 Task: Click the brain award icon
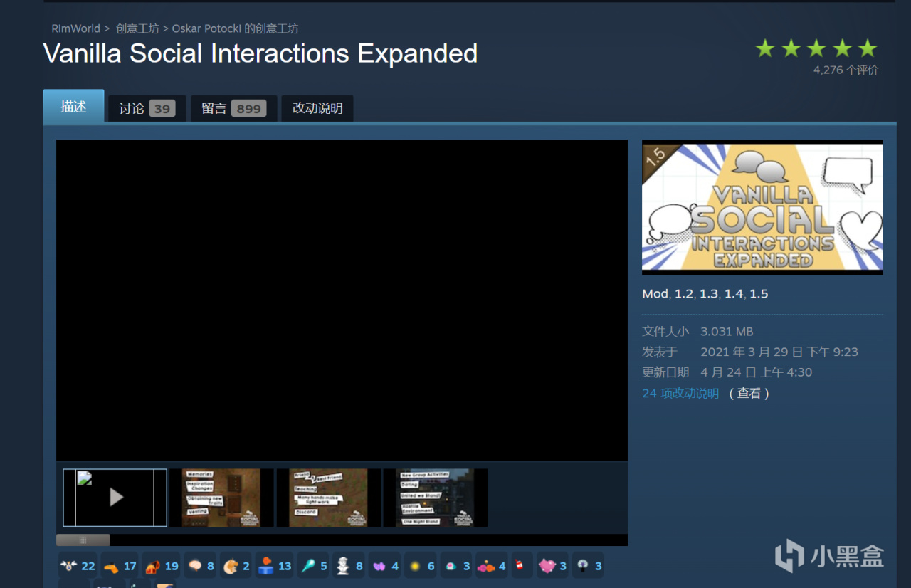200,566
